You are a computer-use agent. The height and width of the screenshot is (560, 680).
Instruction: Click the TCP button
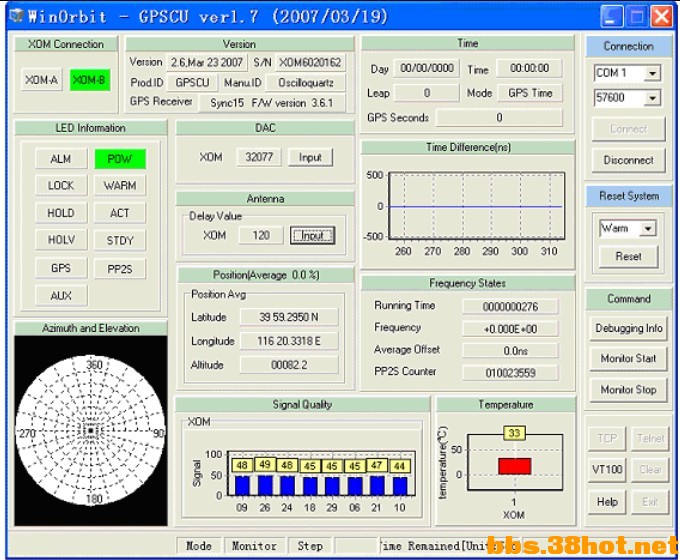pyautogui.click(x=607, y=439)
